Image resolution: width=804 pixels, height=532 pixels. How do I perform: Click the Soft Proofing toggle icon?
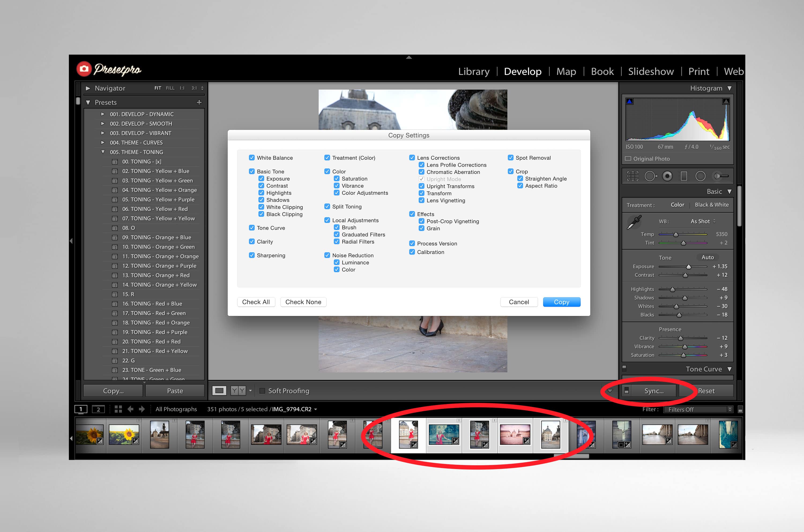270,390
